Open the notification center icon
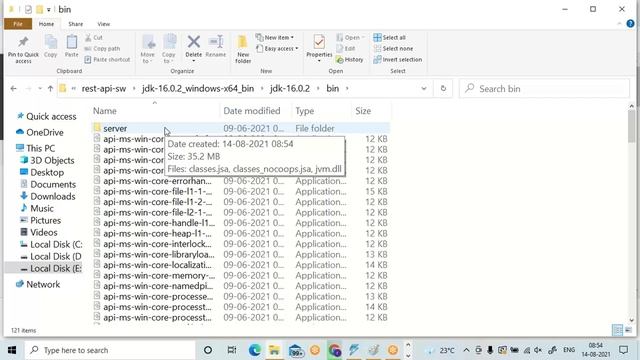Screen dimensions: 640x360 click(624, 350)
